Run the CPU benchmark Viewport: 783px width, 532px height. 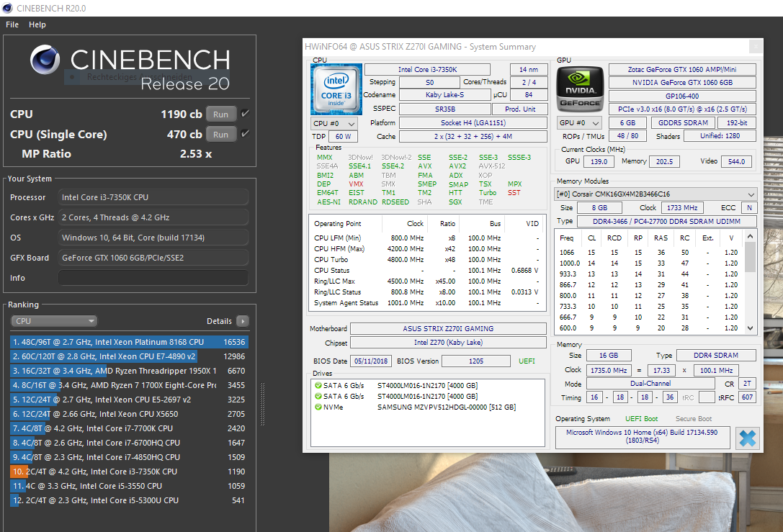[220, 114]
